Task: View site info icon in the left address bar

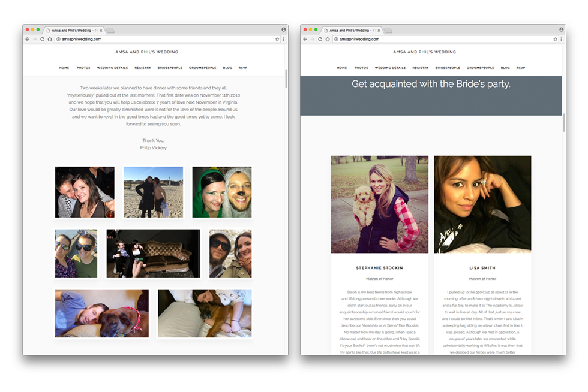Action: tap(58, 39)
